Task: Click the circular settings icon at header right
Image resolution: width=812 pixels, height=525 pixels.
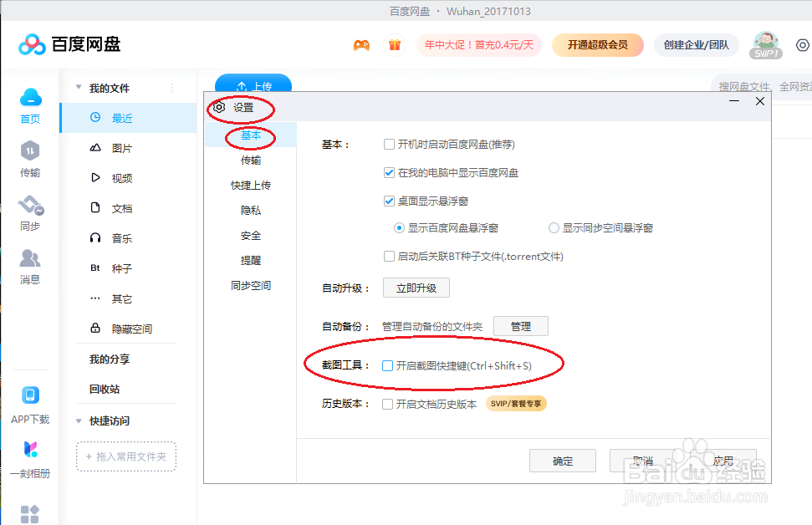Action: (802, 45)
